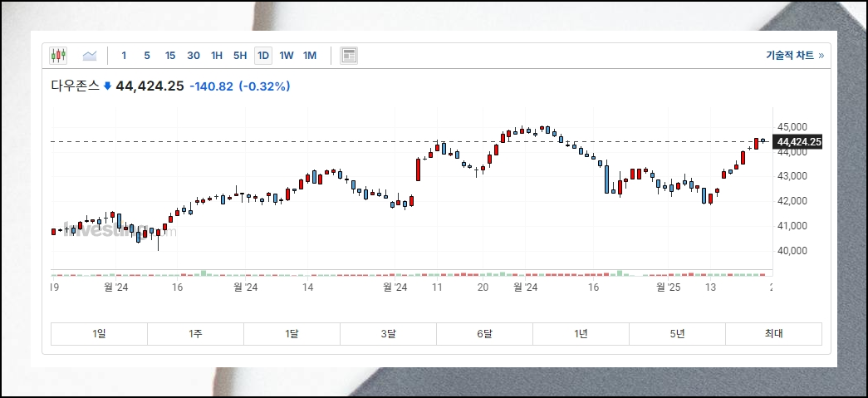Viewport: 868px width, 398px height.
Task: Show the 1년 time range
Action: click(x=581, y=334)
